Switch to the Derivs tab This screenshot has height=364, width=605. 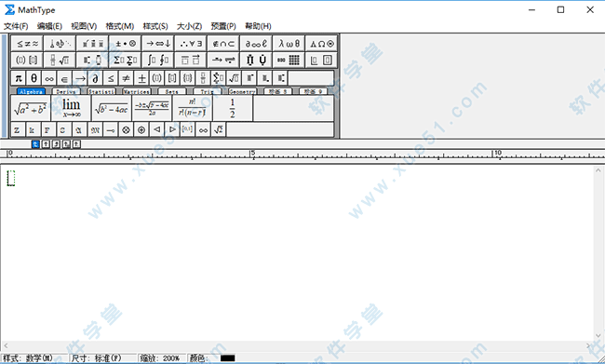(66, 91)
